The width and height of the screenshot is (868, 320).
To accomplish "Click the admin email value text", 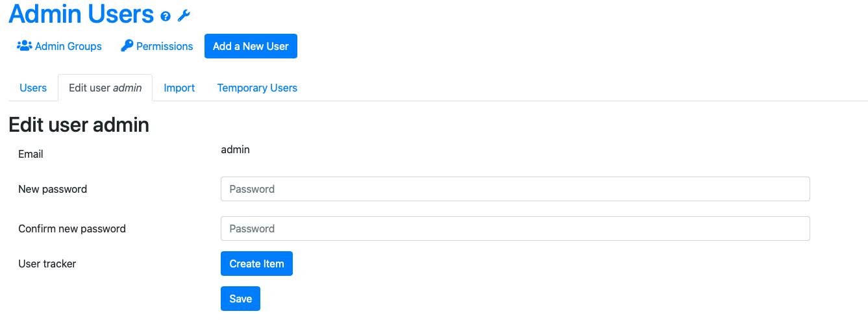I will [235, 149].
